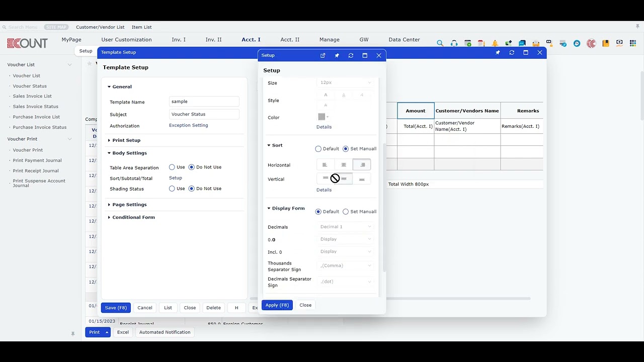This screenshot has width=644, height=362.
Task: Pin the Template Setup window
Action: 498,52
